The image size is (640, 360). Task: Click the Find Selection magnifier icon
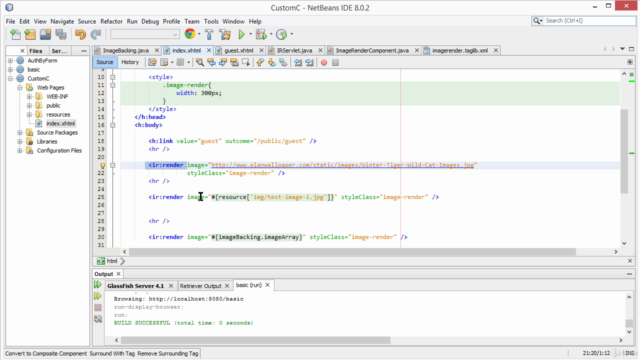(200, 62)
